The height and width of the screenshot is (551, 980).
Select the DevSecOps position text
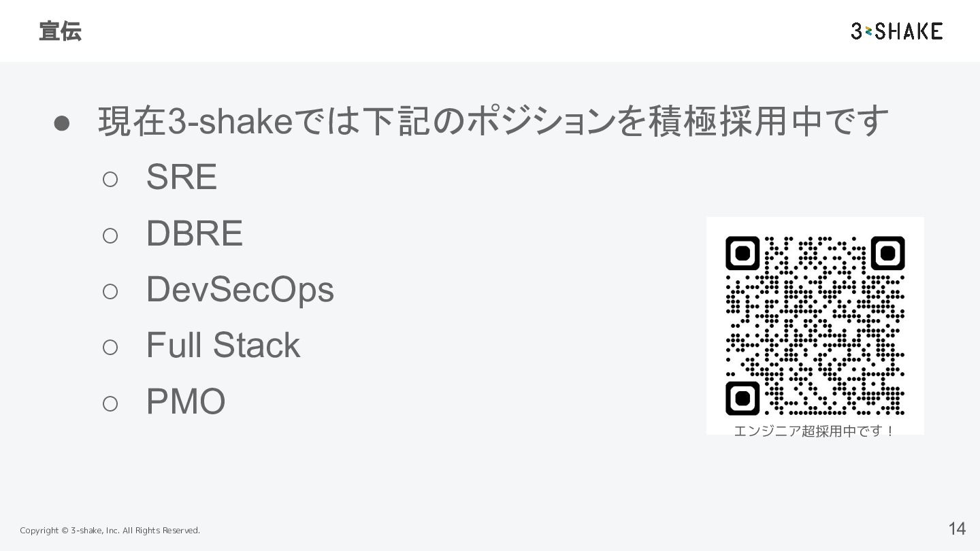point(240,290)
